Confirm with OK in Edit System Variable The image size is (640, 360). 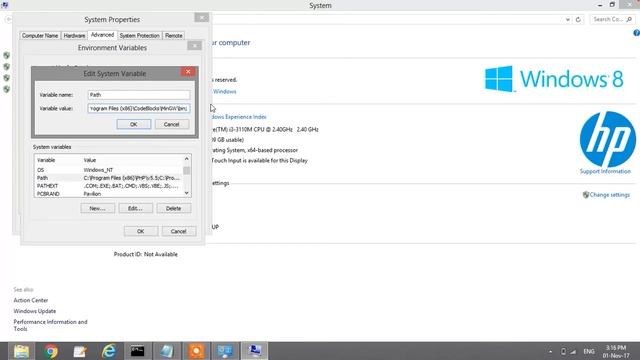pos(133,124)
